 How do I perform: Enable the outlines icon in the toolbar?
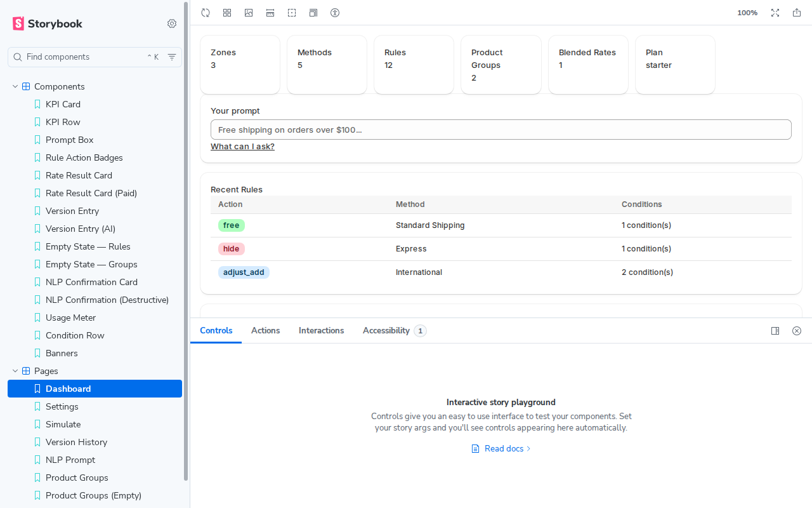[313, 13]
